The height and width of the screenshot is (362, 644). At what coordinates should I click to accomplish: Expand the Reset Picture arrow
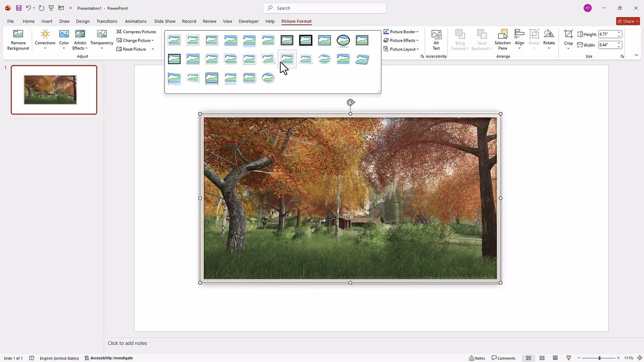(x=152, y=49)
